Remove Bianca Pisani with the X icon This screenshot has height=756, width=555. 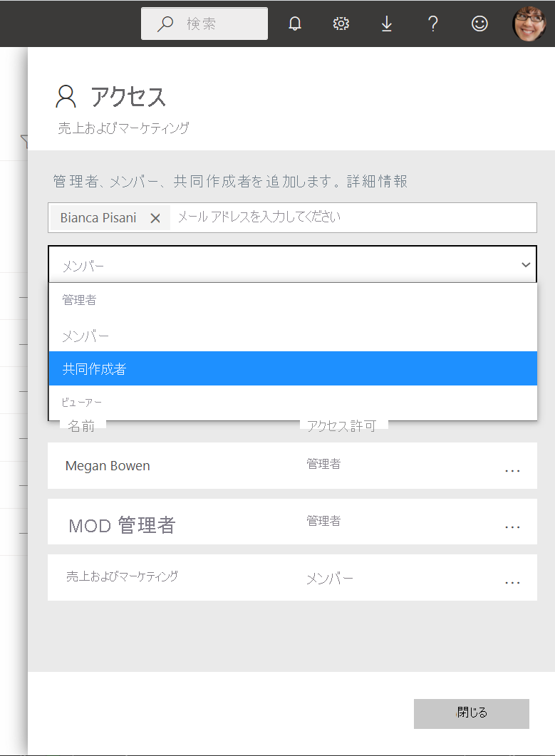(155, 219)
